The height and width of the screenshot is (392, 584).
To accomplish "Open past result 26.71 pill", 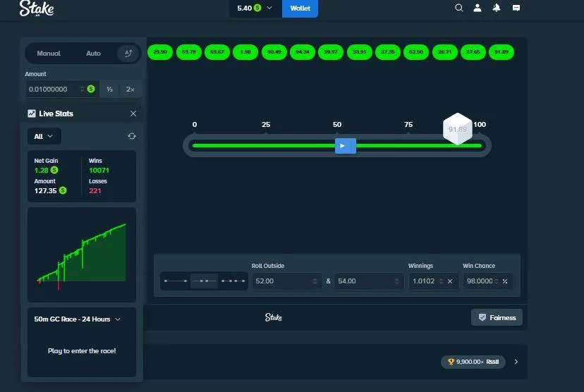I will 445,51.
